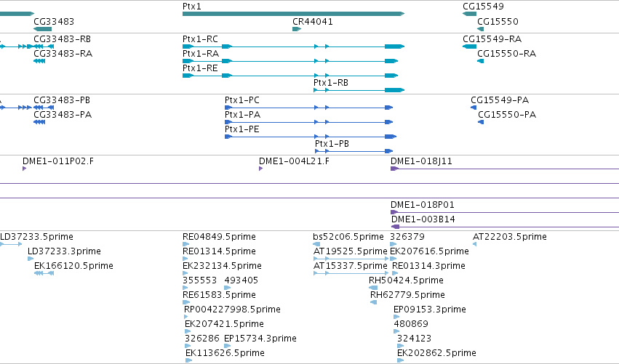Click the RE04849.5prime EST label
The height and width of the screenshot is (364, 619).
[x=219, y=237]
